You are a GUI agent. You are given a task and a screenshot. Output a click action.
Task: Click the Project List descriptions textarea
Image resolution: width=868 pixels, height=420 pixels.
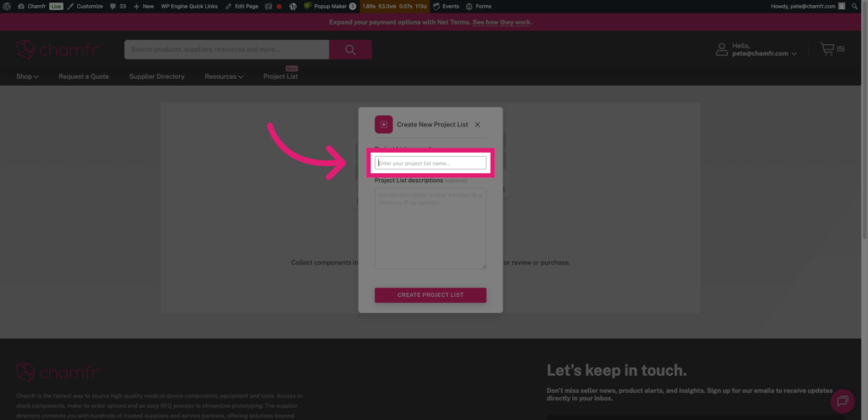(430, 228)
